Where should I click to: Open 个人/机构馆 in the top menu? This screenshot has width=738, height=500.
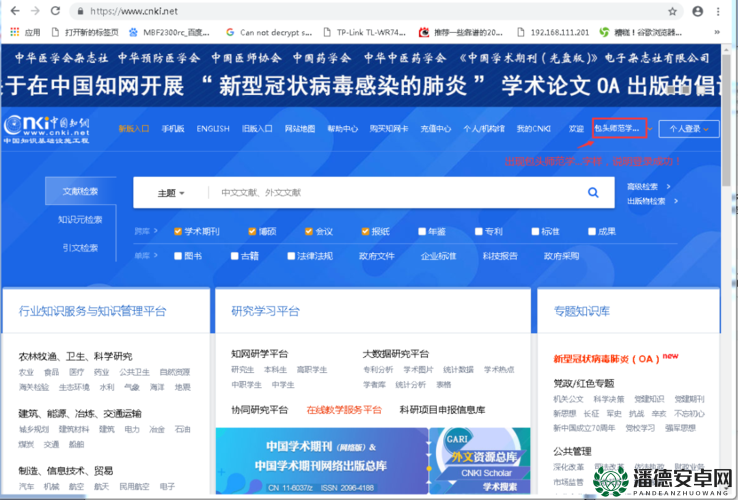pos(483,129)
